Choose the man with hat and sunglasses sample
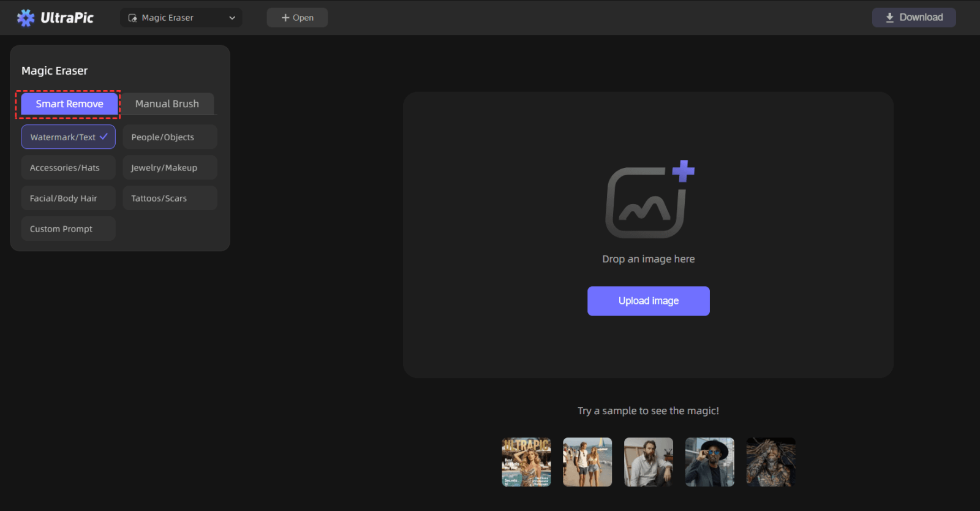 point(710,462)
